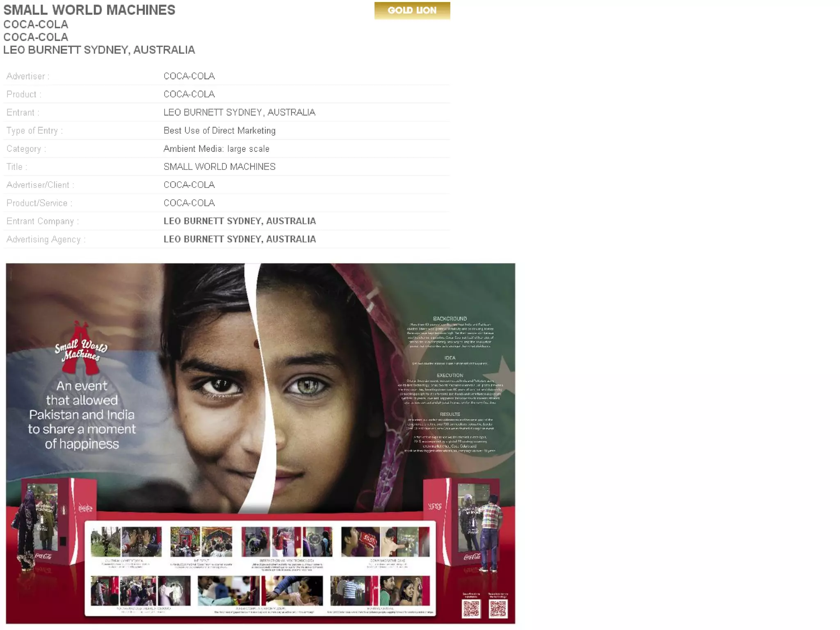Click the RESULTS section heading in the poster
The height and width of the screenshot is (630, 840).
point(450,414)
